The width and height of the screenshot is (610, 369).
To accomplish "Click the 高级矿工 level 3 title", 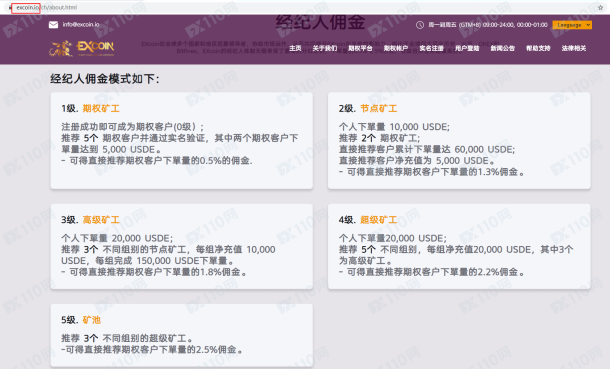I will [101, 220].
